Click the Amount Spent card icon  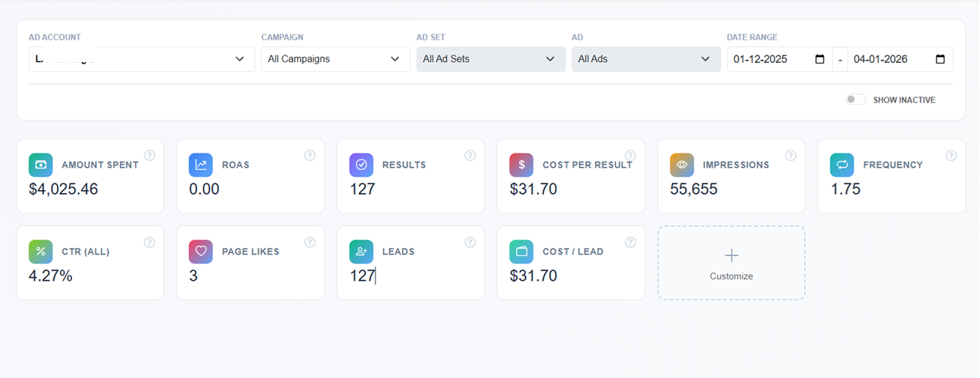[x=40, y=165]
